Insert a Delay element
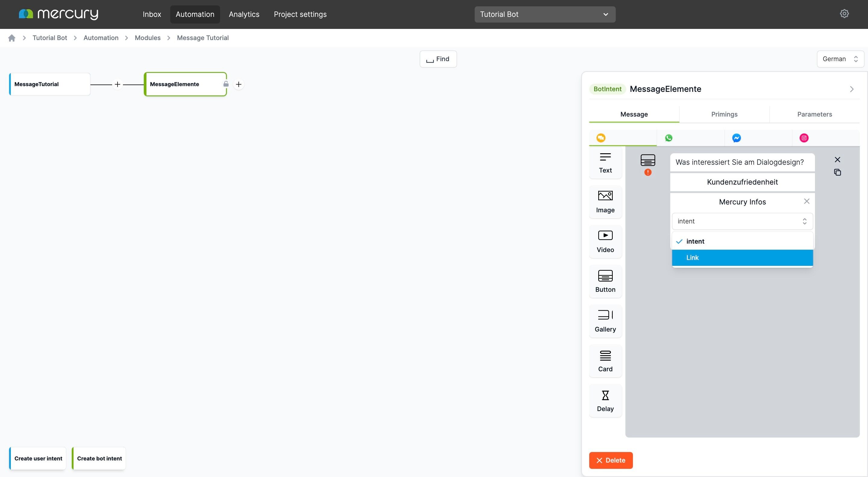The height and width of the screenshot is (477, 868). (605, 401)
